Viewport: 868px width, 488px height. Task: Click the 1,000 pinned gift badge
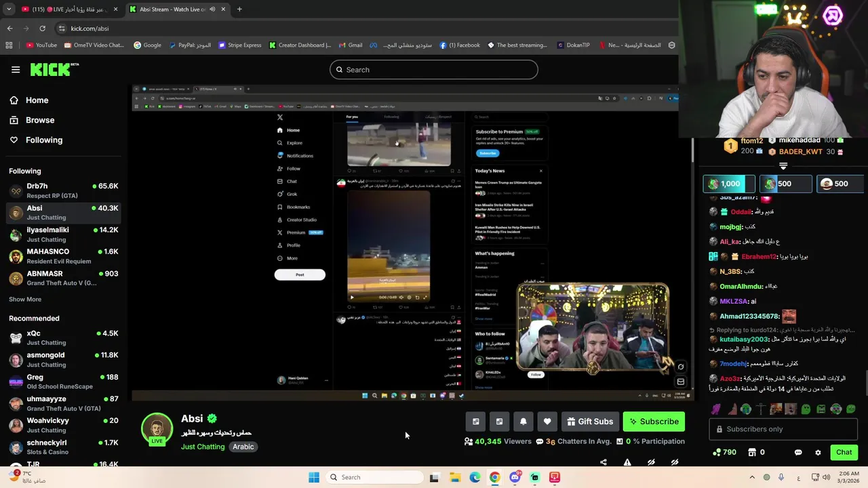pyautogui.click(x=729, y=184)
